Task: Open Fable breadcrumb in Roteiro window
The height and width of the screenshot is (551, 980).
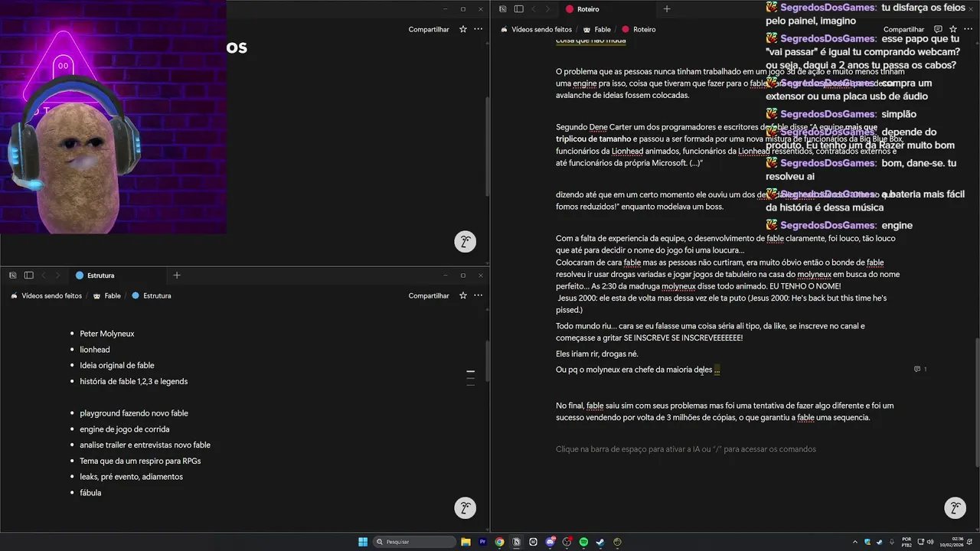Action: pyautogui.click(x=597, y=29)
